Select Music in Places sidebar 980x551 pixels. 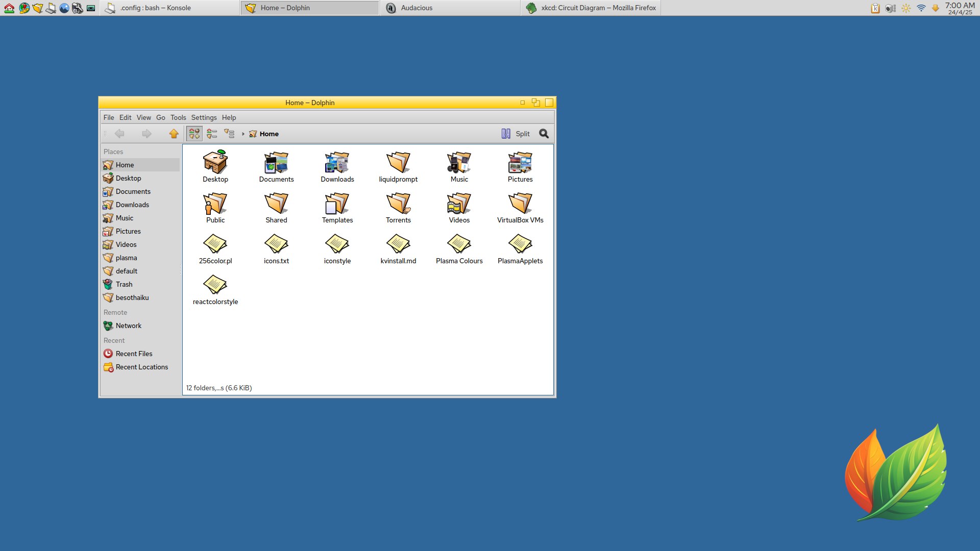140,218
